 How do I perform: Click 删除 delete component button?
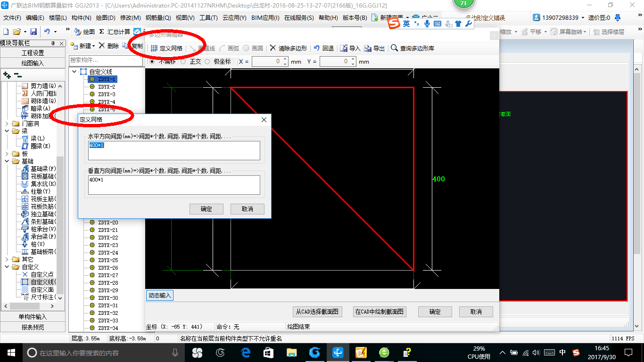click(x=109, y=46)
